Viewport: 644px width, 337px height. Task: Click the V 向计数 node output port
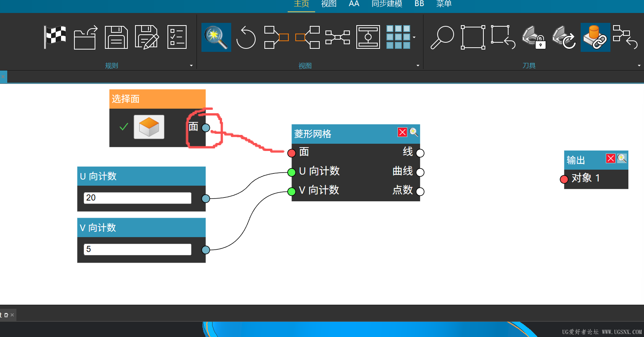tap(206, 250)
